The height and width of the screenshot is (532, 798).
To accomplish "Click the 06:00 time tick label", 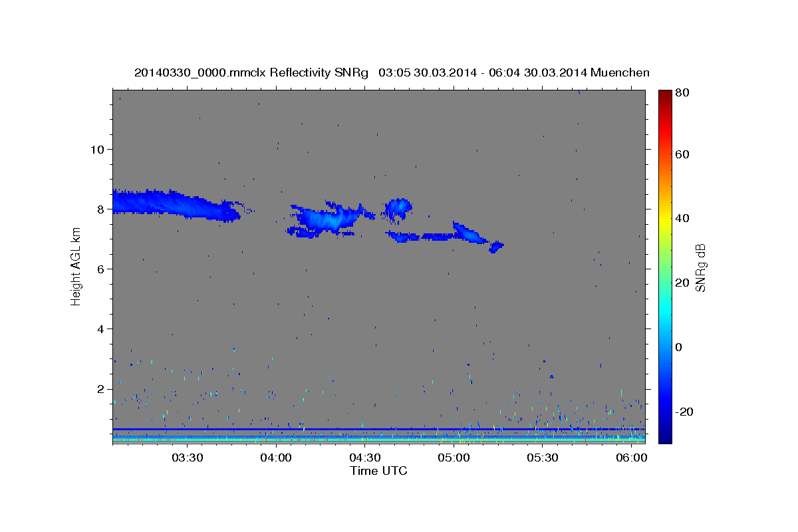I will 631,458.
